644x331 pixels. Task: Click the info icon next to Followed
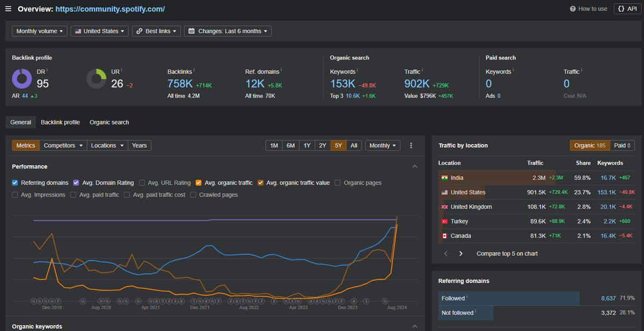(467, 297)
